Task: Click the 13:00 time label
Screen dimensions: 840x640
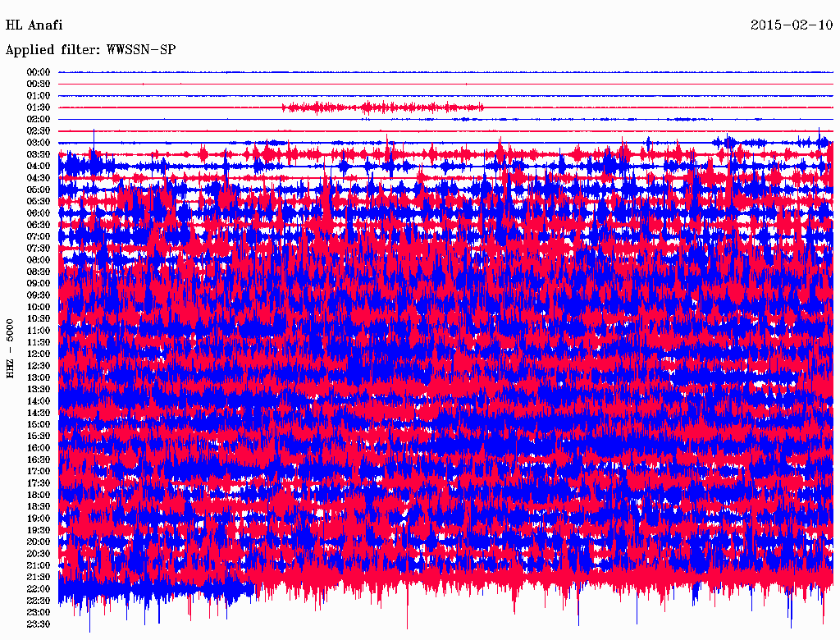Action: 38,377
